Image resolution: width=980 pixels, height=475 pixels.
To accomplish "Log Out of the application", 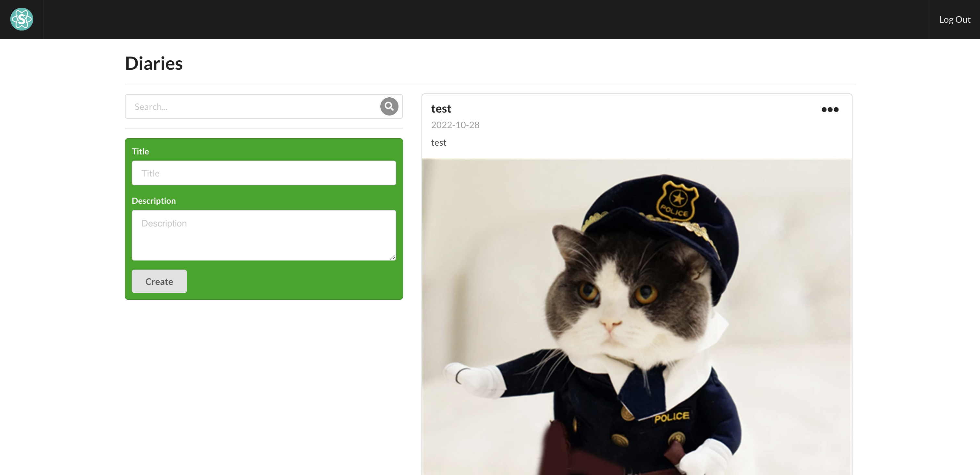I will pyautogui.click(x=954, y=19).
